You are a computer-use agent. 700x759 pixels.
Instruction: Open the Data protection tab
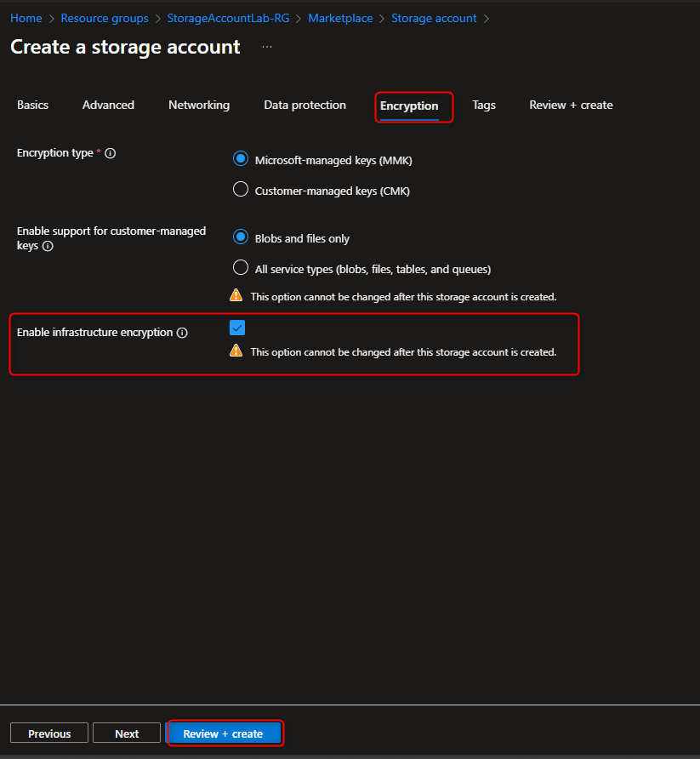304,105
